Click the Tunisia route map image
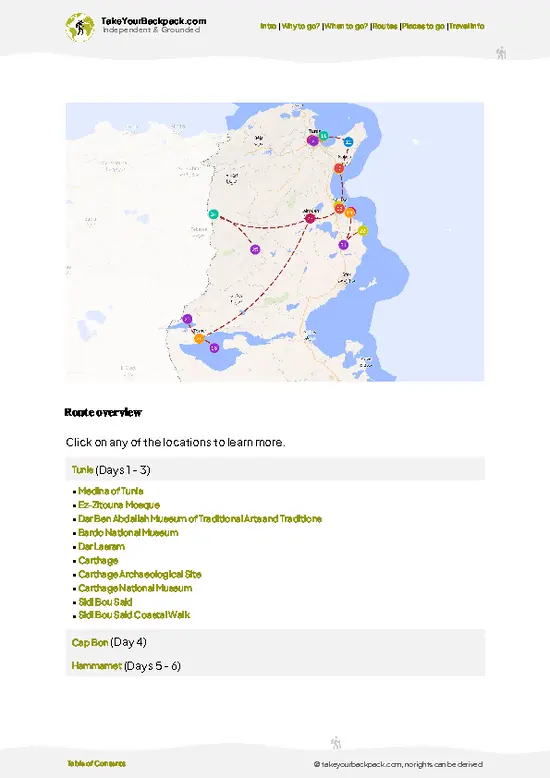The image size is (550, 778). click(275, 242)
